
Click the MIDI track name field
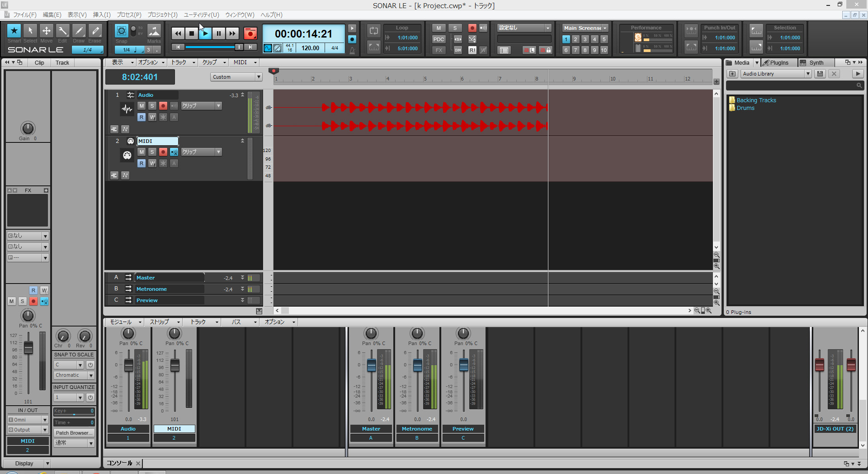click(157, 141)
